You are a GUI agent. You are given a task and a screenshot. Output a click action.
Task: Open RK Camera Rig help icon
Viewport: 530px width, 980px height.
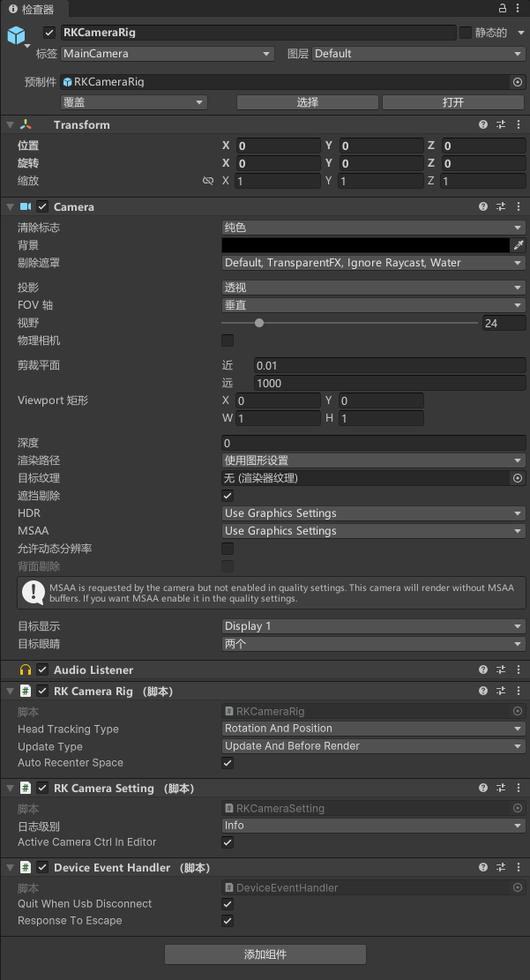click(x=483, y=691)
